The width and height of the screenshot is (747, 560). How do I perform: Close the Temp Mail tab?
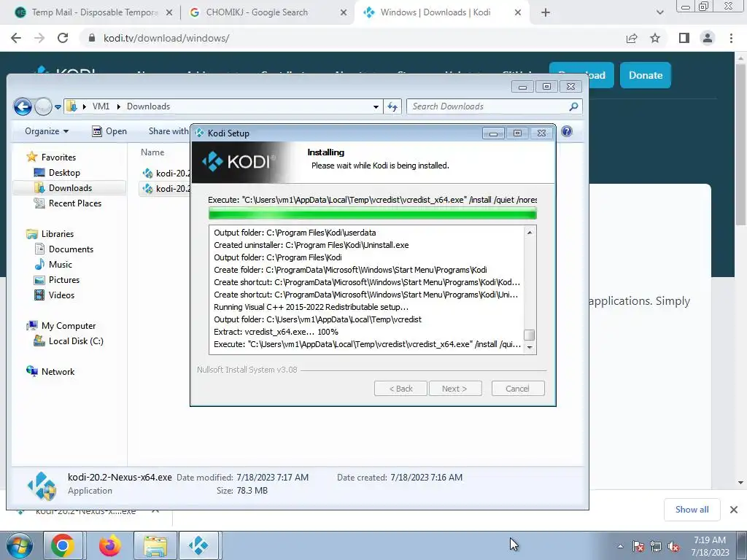[x=169, y=13]
